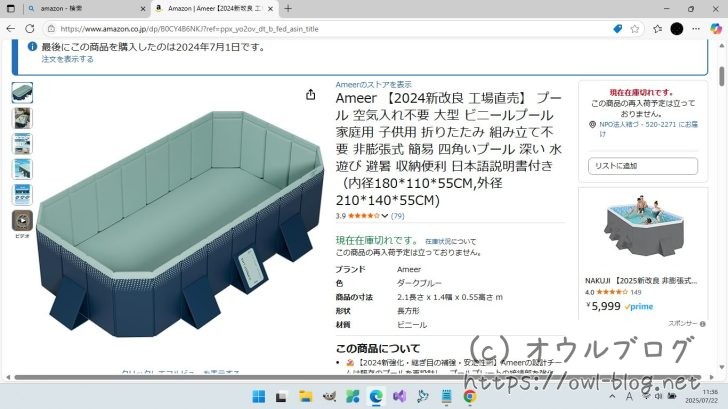This screenshot has height=409, width=728.
Task: Switch to the amazon search tab
Action: click(86, 8)
